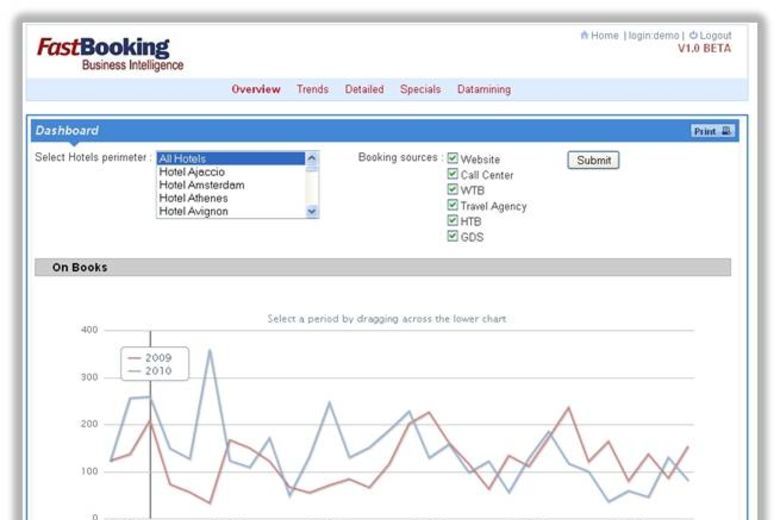Open the Overview tab
Screen dimensions: 780x520
pyautogui.click(x=256, y=89)
